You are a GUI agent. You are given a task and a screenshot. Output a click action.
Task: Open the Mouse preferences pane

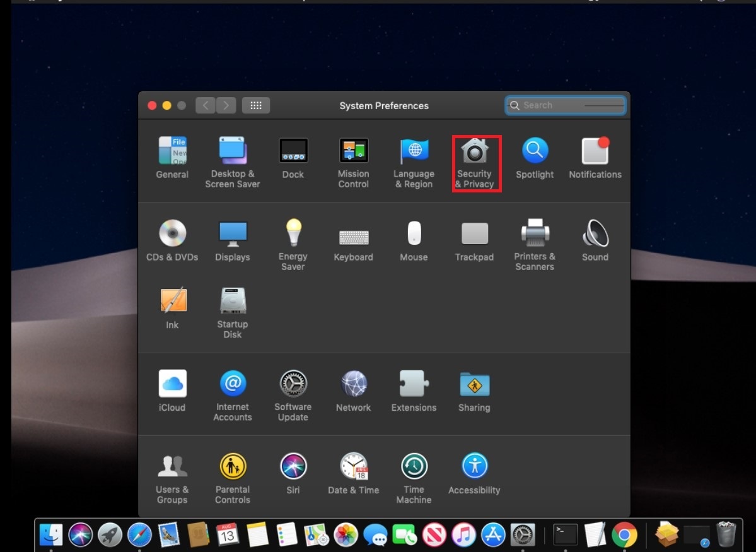pyautogui.click(x=414, y=240)
